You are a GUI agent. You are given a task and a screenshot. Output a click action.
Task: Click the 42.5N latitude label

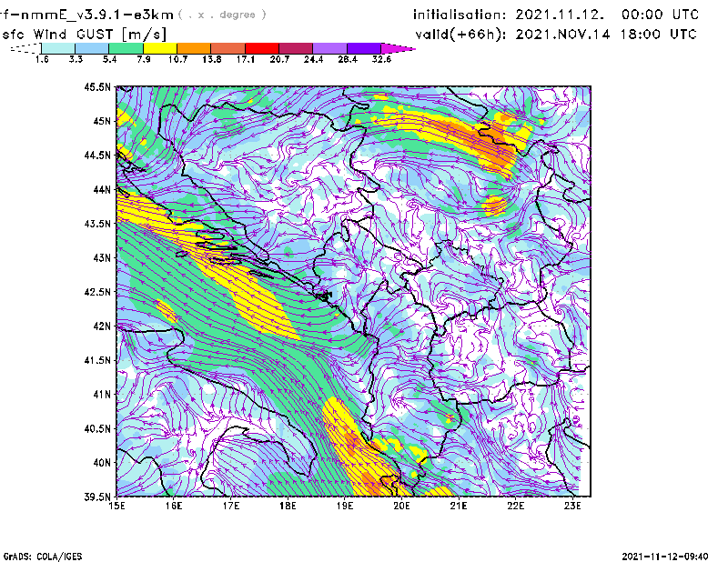(x=97, y=292)
